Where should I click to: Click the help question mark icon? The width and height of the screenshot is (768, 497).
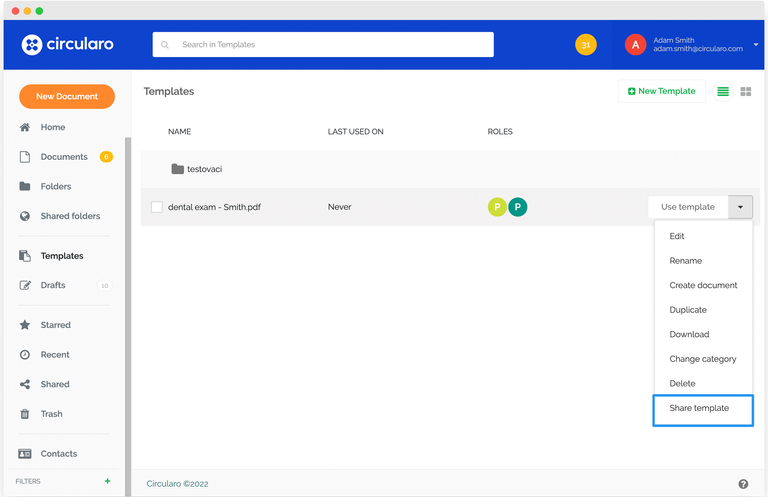743,484
